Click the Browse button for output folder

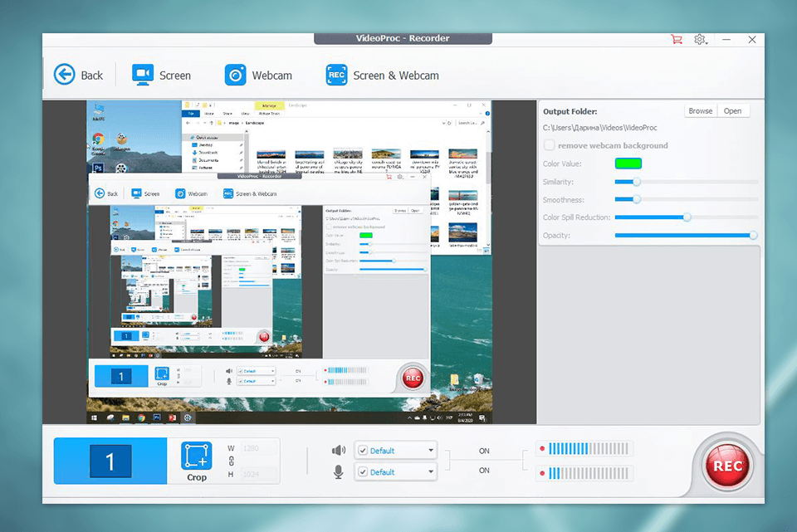(700, 110)
